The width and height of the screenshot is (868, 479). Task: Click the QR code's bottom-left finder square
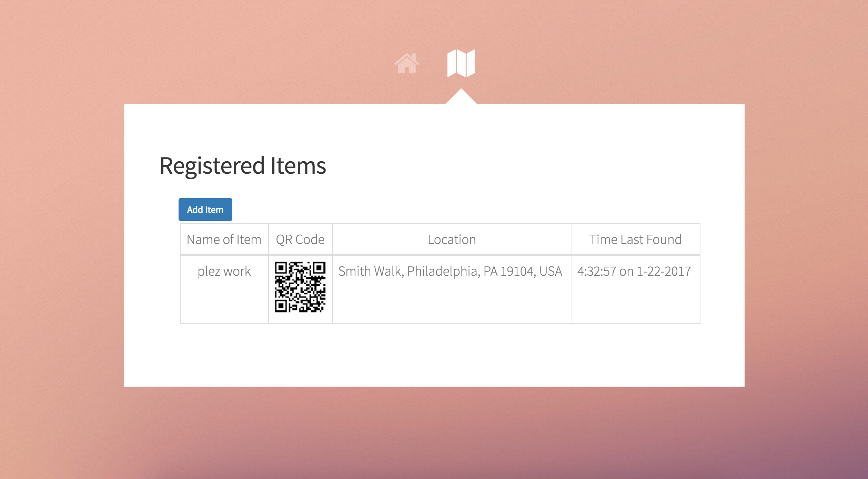coord(281,306)
